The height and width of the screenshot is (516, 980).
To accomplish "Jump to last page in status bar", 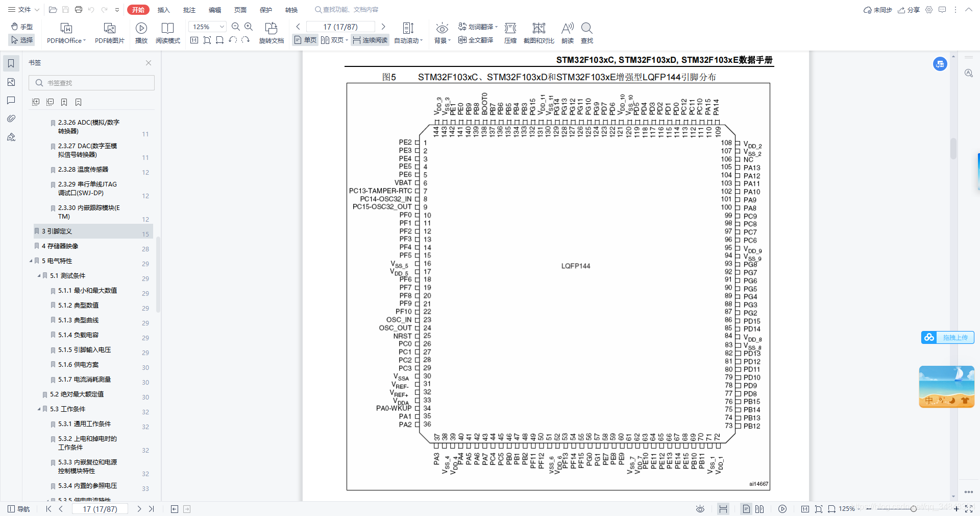I will 151,509.
